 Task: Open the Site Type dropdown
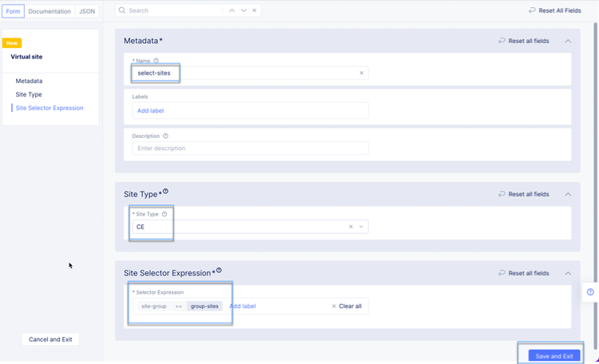(x=362, y=227)
